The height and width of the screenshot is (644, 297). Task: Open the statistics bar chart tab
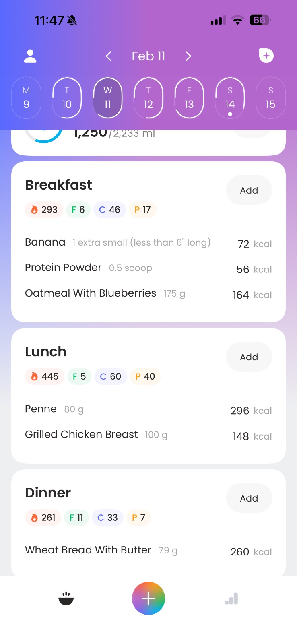(x=231, y=599)
